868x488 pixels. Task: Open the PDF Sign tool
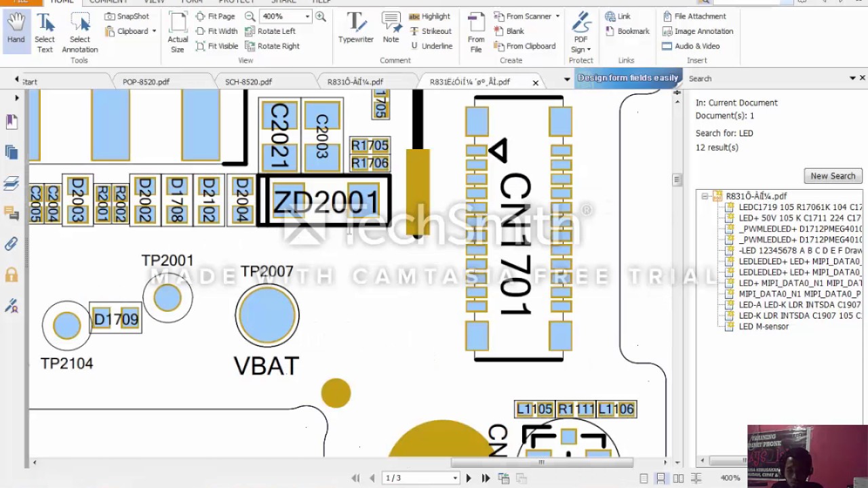pyautogui.click(x=581, y=33)
